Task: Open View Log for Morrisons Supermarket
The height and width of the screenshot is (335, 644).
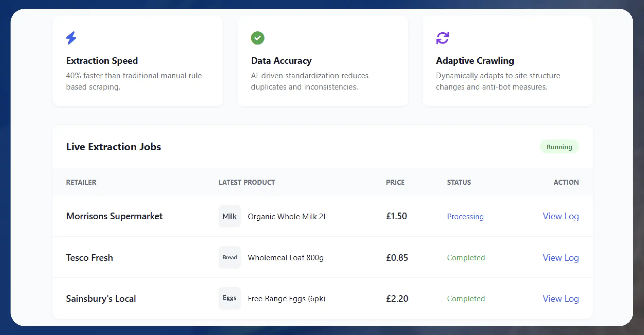Action: coord(561,216)
